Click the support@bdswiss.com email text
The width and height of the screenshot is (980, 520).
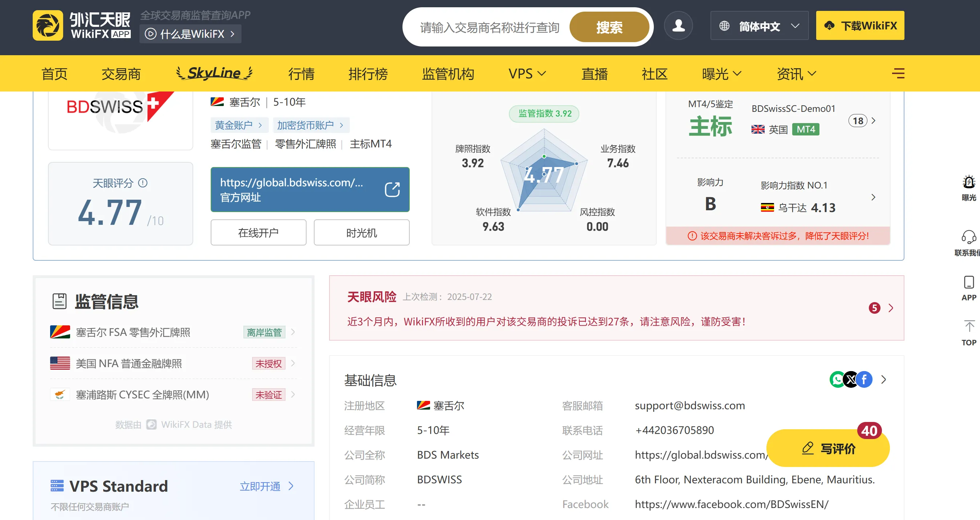click(x=690, y=406)
